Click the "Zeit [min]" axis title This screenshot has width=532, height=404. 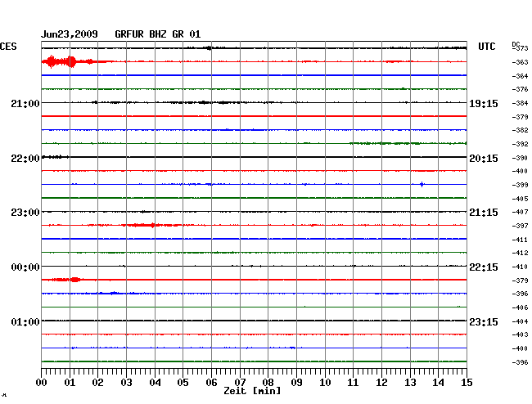(x=252, y=391)
